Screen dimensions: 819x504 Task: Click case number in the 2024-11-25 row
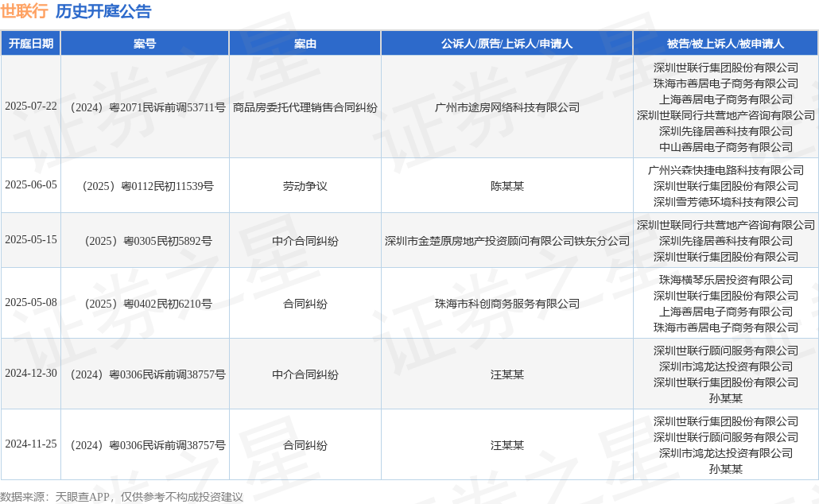(148, 445)
